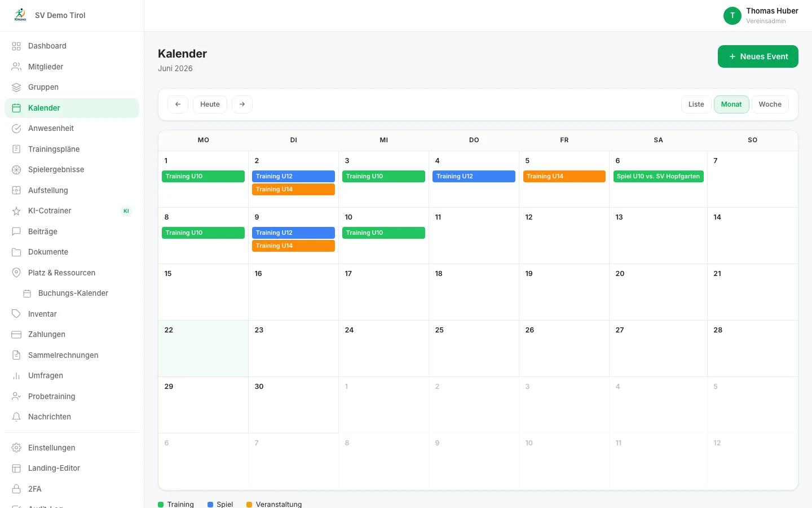Click the Trainingspläne clipboard icon
Viewport: 812px width, 508px height.
[x=16, y=149]
